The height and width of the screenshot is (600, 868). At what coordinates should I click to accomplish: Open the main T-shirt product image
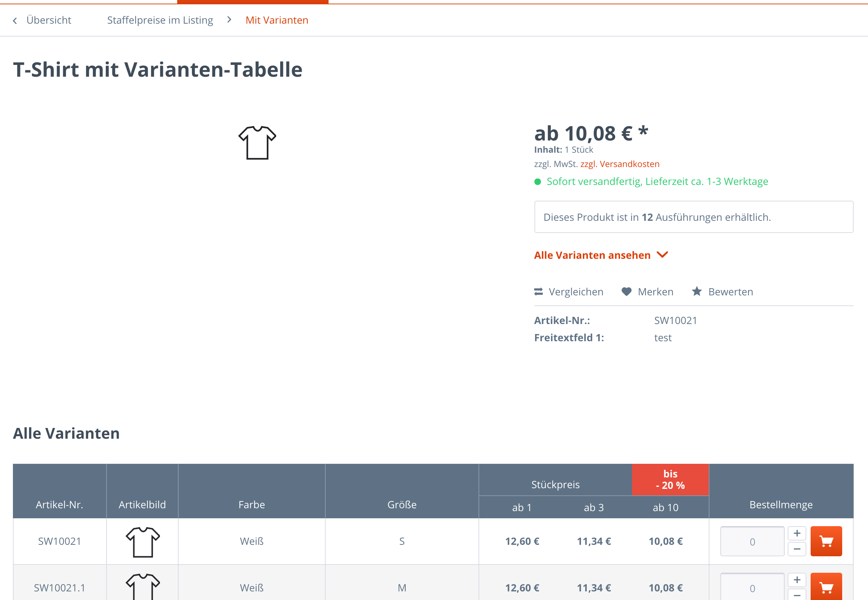pyautogui.click(x=258, y=143)
